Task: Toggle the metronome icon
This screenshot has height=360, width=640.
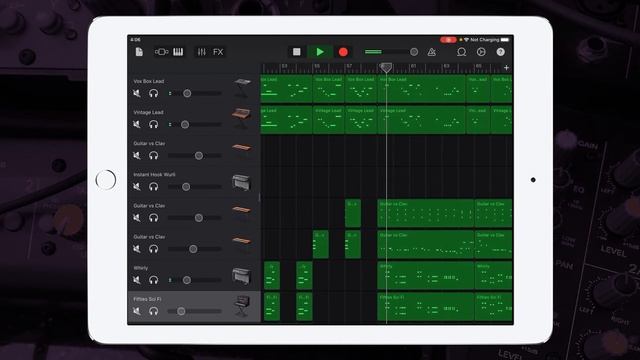Action: (431, 52)
